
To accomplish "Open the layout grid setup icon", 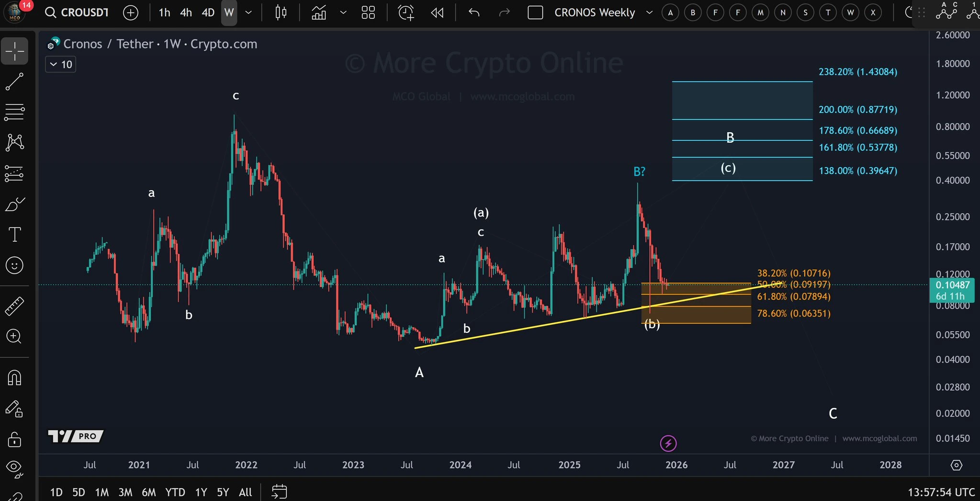I will (x=368, y=12).
